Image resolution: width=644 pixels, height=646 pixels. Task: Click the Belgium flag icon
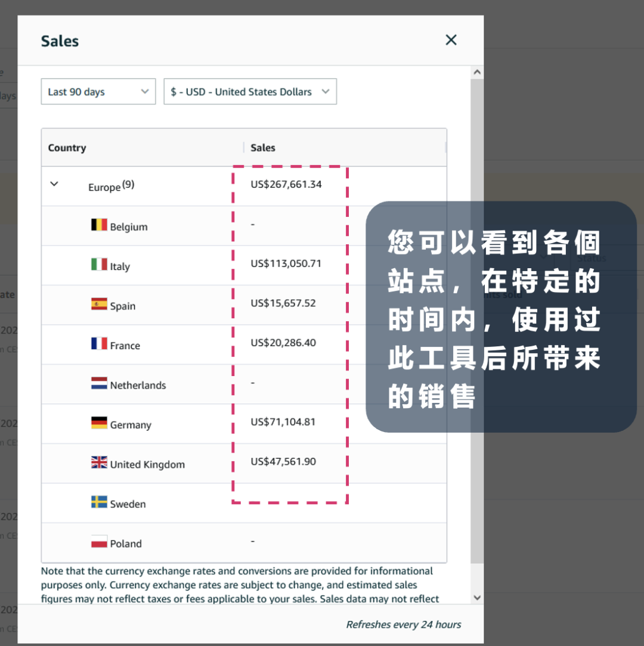pos(98,226)
